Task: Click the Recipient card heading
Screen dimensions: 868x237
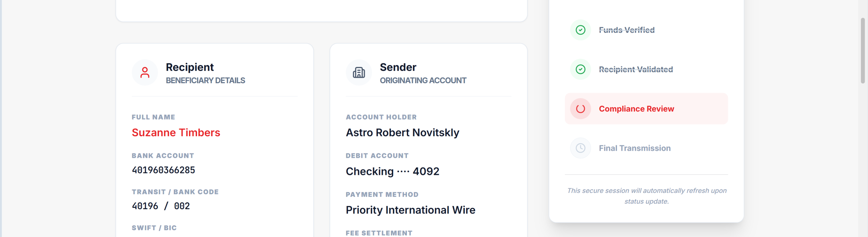Action: click(190, 67)
